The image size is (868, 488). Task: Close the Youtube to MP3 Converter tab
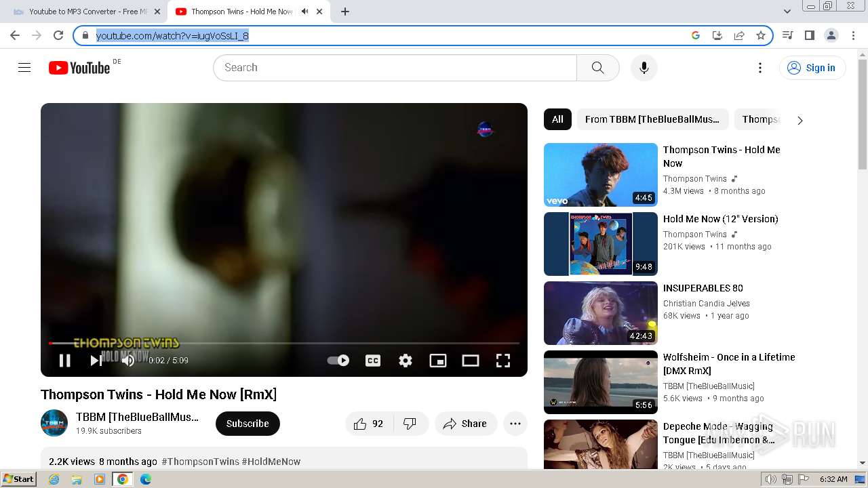point(157,12)
